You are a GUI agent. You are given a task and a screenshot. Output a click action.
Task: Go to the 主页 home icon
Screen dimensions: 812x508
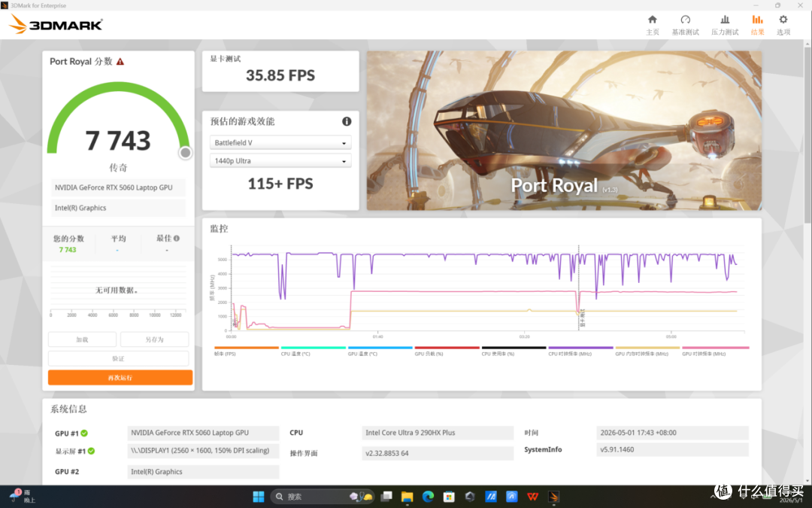[x=653, y=20]
